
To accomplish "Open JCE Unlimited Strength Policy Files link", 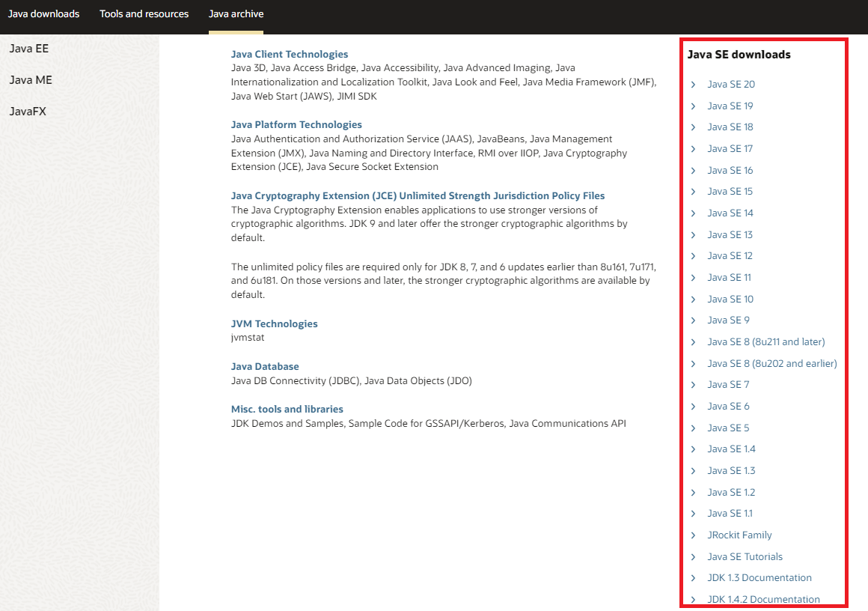I will 418,195.
